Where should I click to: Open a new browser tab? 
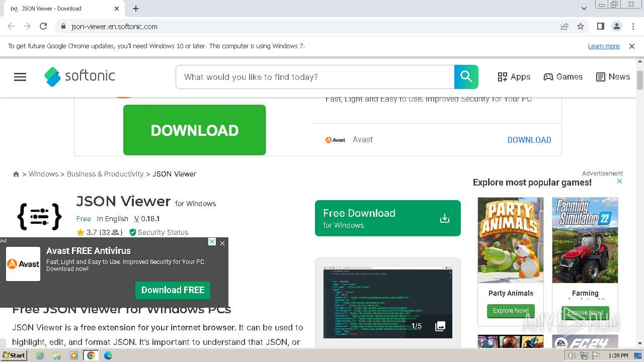tap(136, 9)
